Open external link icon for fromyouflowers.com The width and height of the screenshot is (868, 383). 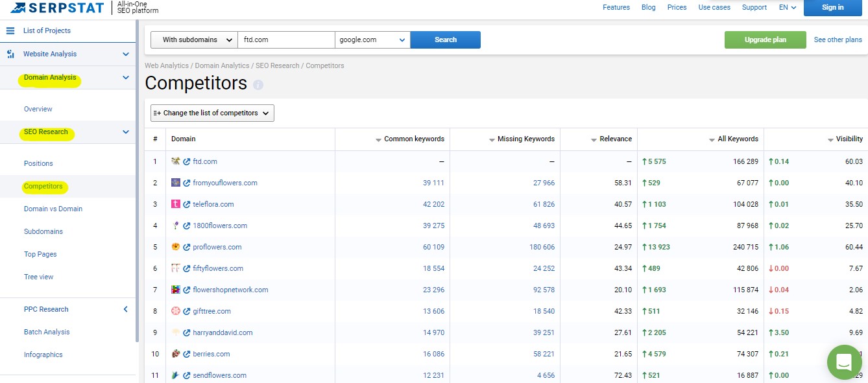(187, 183)
